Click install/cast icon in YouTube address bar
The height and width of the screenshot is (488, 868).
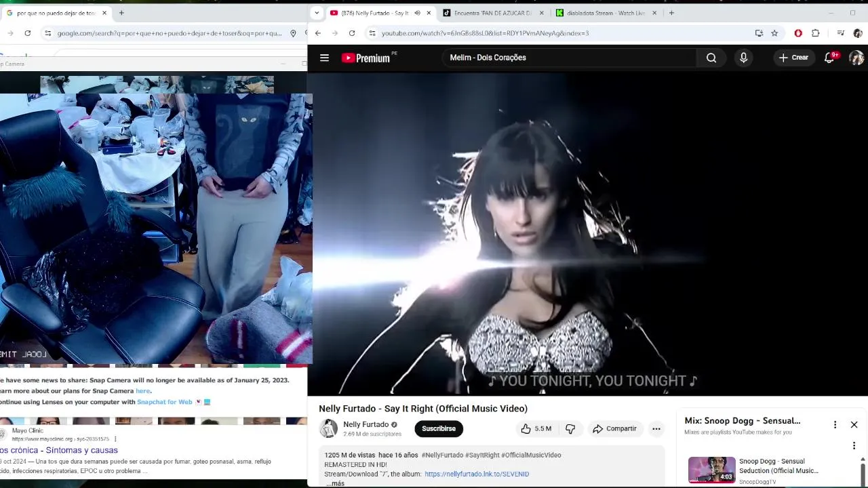(759, 33)
